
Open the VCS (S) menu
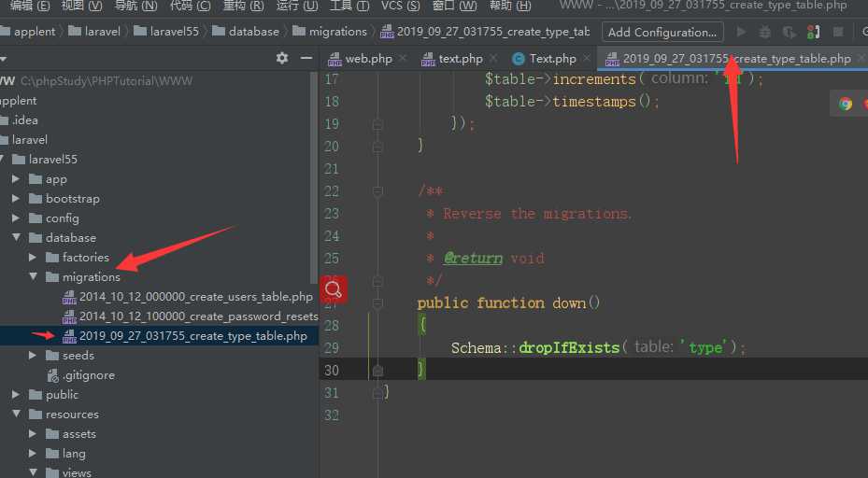(x=400, y=6)
